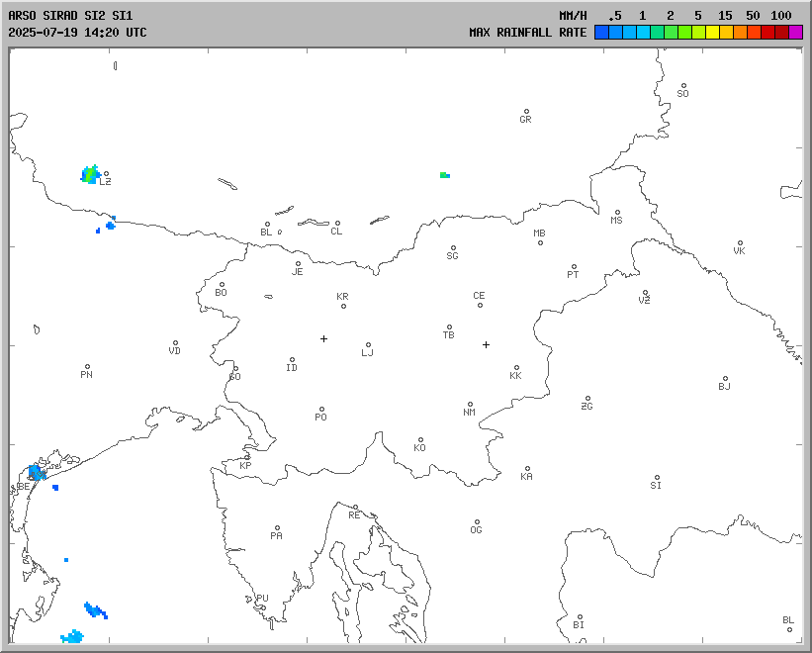Click the magenta swatch in rainfall legend
Screen dimensions: 812x653
click(796, 32)
